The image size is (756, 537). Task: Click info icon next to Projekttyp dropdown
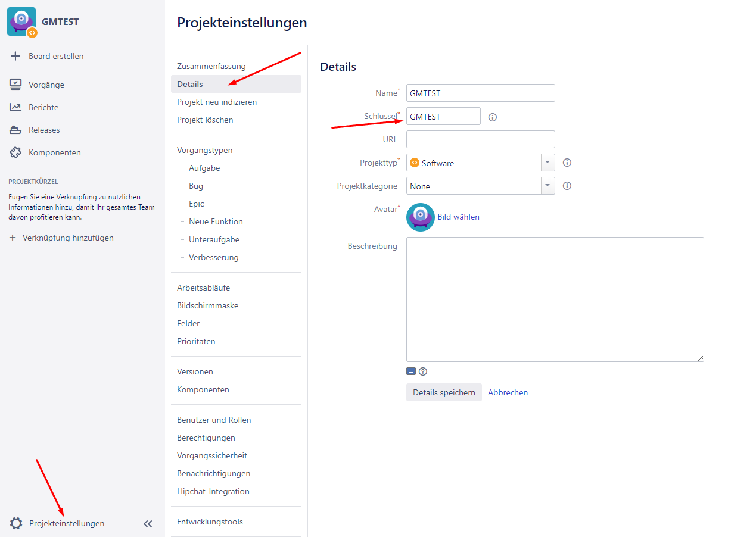pyautogui.click(x=567, y=163)
